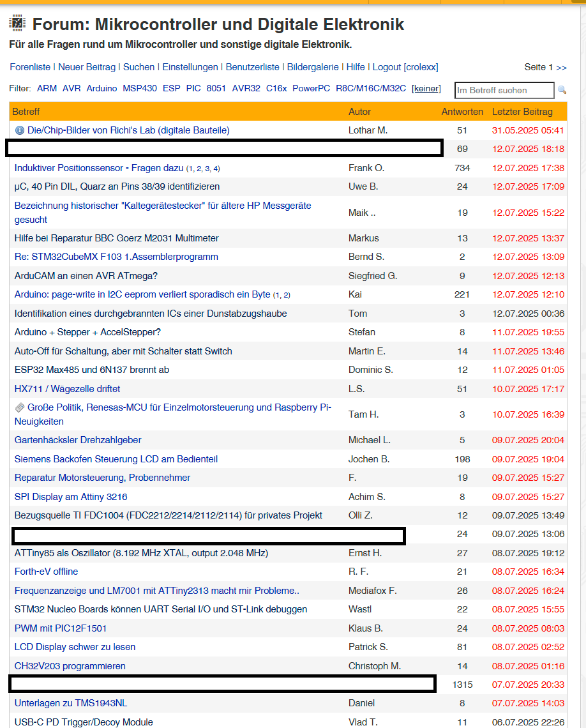586x728 pixels.
Task: Filter threads by PIC
Action: tap(193, 88)
